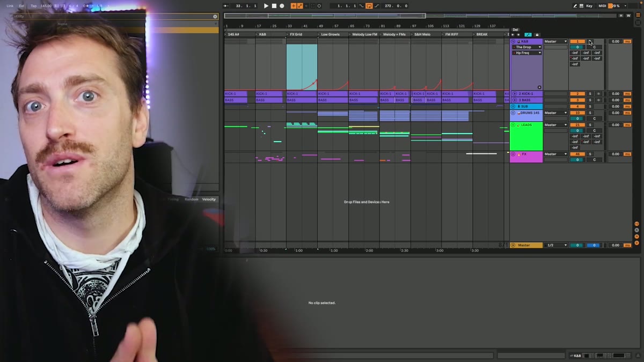Solo the 3 BASS track
This screenshot has height=362, width=644.
tap(590, 100)
